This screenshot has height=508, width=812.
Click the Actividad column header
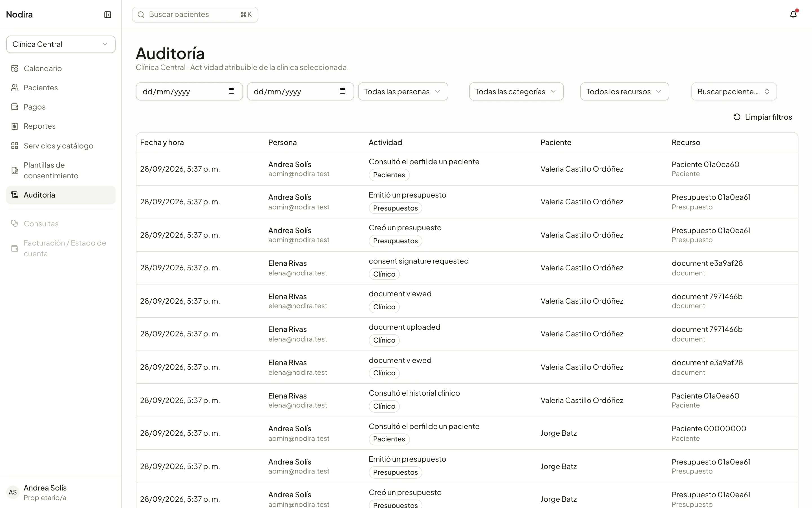[x=385, y=143]
